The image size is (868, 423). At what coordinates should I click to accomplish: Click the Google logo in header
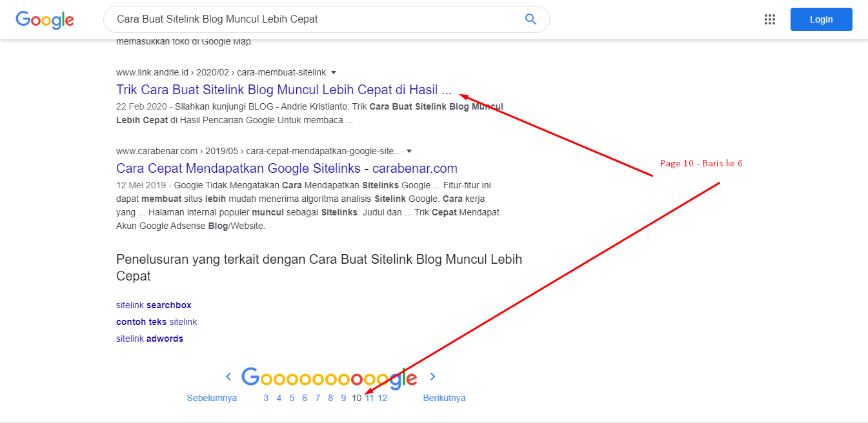(x=45, y=19)
